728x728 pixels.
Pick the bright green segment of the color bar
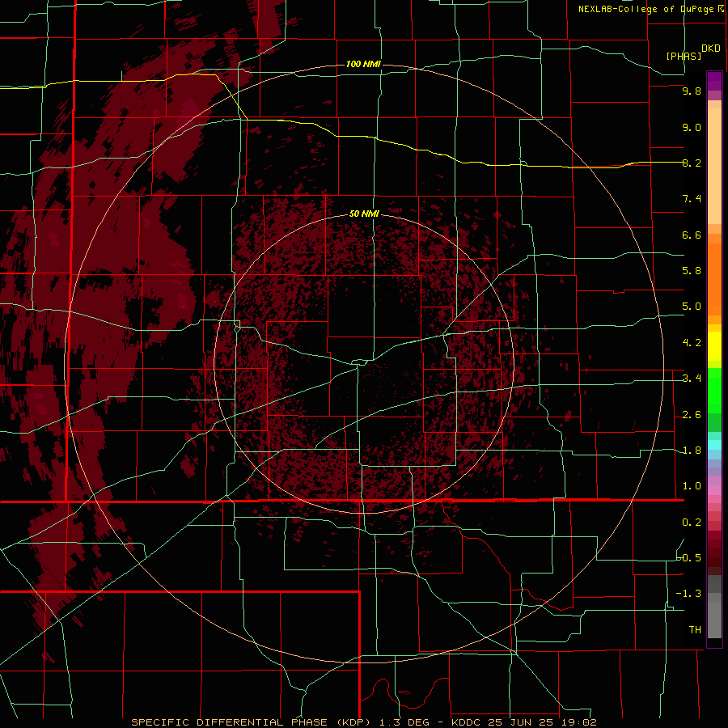pyautogui.click(x=714, y=391)
